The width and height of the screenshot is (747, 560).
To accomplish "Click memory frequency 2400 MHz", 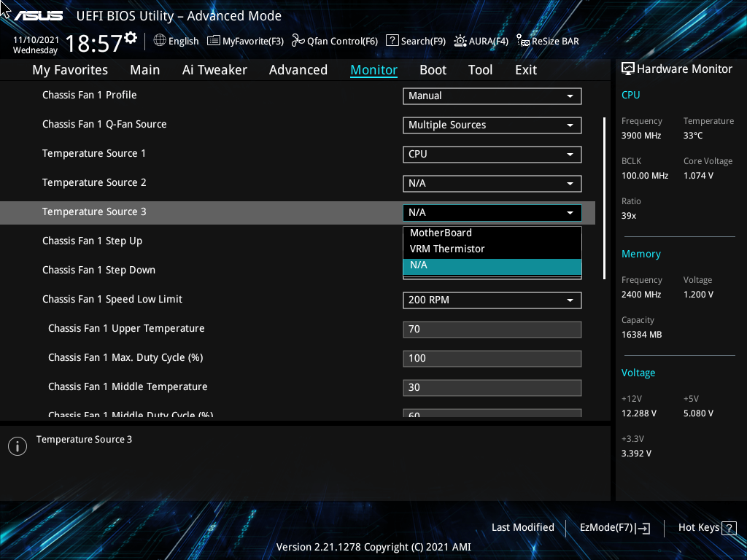I will [x=641, y=295].
